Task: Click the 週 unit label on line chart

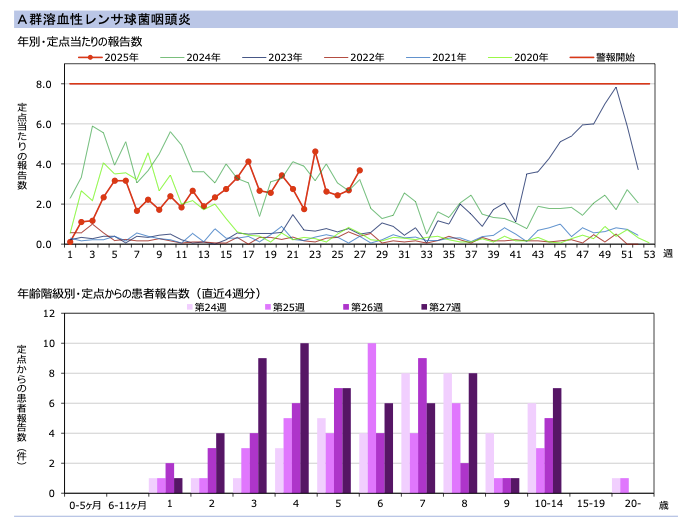Action: tap(667, 254)
